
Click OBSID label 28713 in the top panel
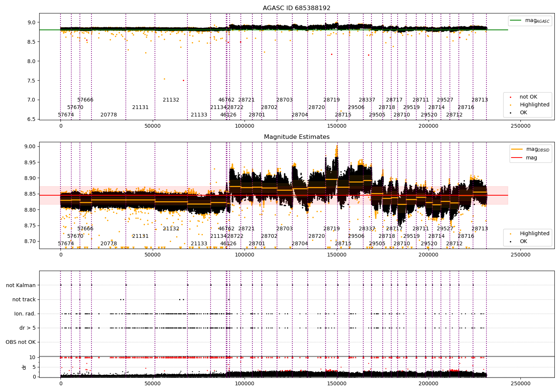coord(480,100)
